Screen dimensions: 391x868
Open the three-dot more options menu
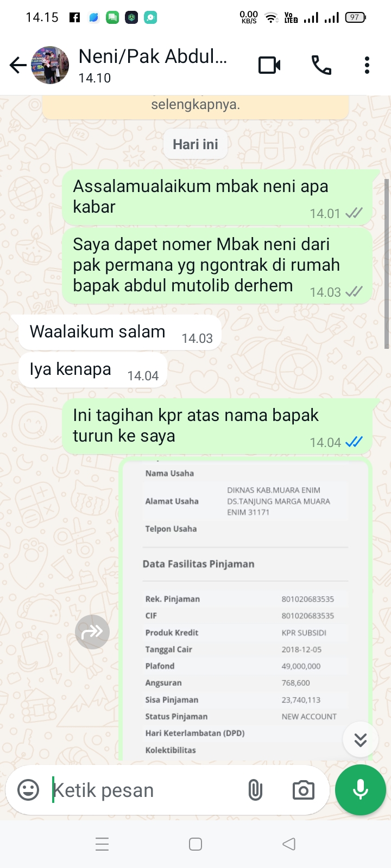pyautogui.click(x=367, y=65)
